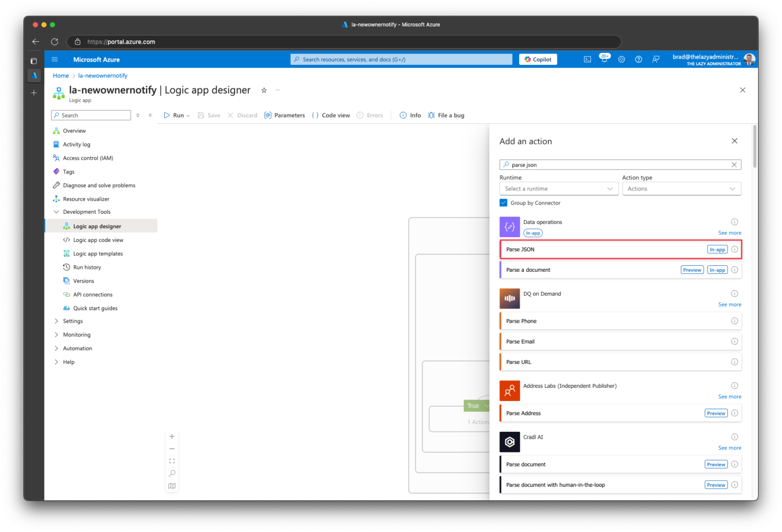Screen dimensions: 782x532
Task: Zoom out on the designer canvas
Action: pos(172,449)
